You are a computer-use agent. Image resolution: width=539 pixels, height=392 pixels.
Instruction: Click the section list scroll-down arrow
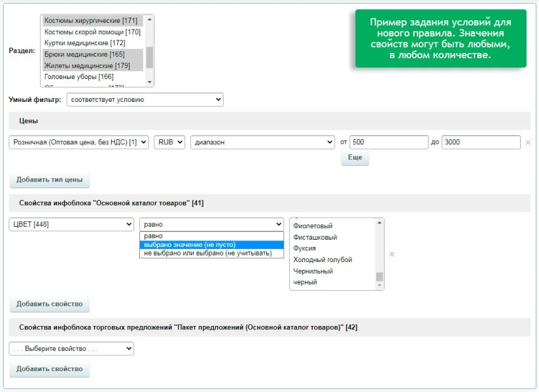click(x=150, y=82)
